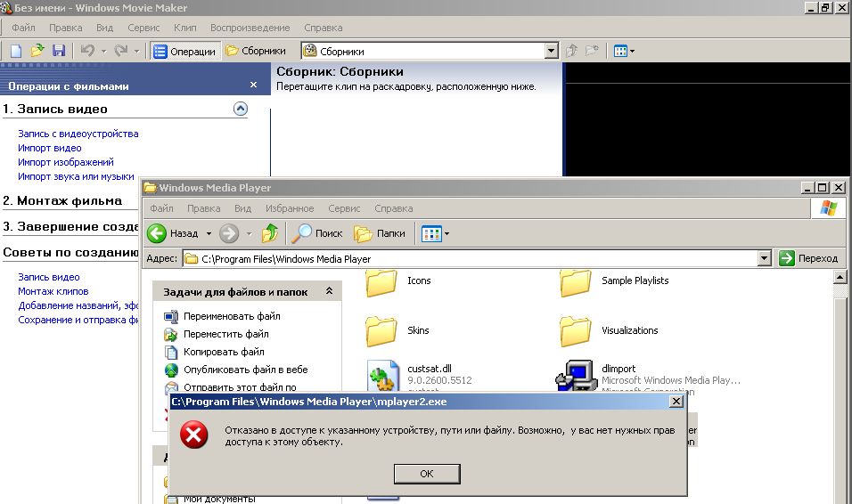Open Файл menu in Movie Maker

23,28
